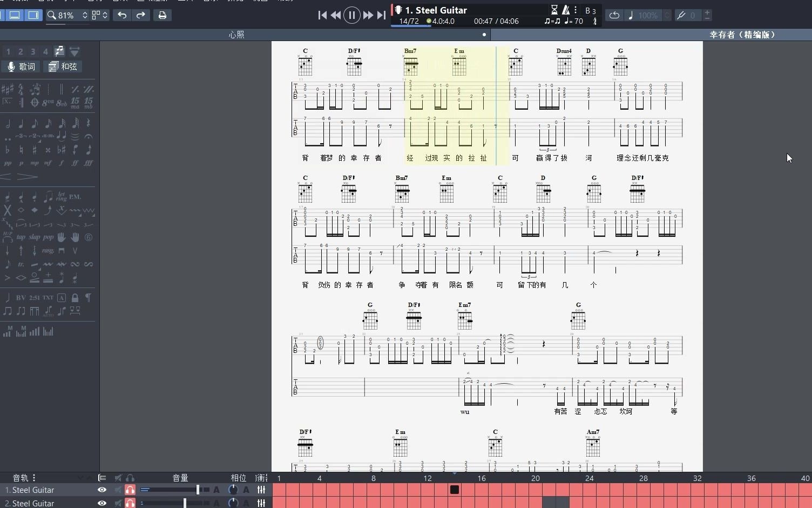Apply the mf dynamic marking
The width and height of the screenshot is (812, 508).
coord(48,163)
